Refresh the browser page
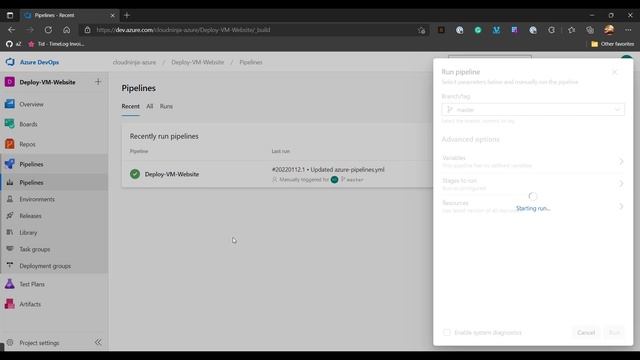Image resolution: width=640 pixels, height=360 pixels. point(48,30)
